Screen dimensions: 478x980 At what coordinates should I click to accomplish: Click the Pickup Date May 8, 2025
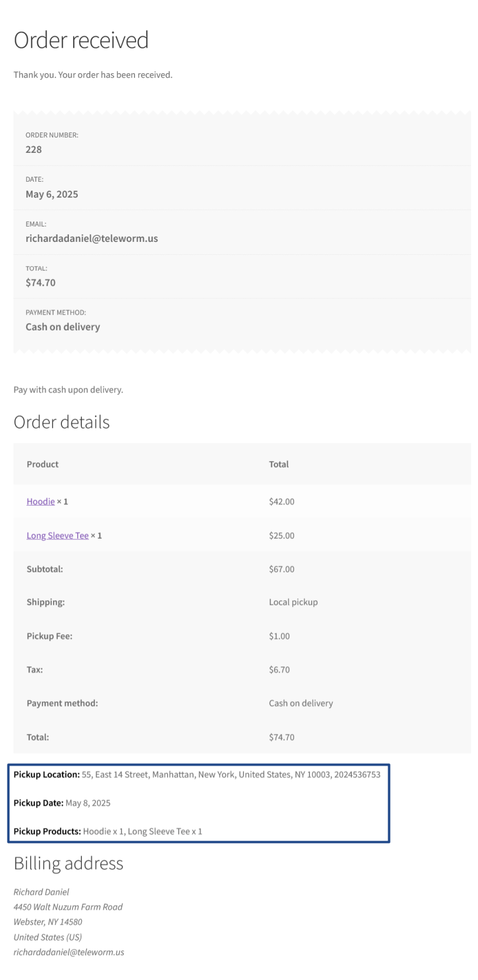88,803
